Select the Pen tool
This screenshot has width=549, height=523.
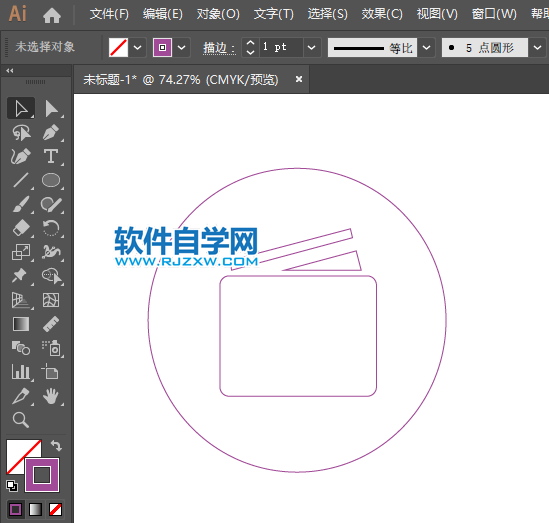tap(51, 132)
